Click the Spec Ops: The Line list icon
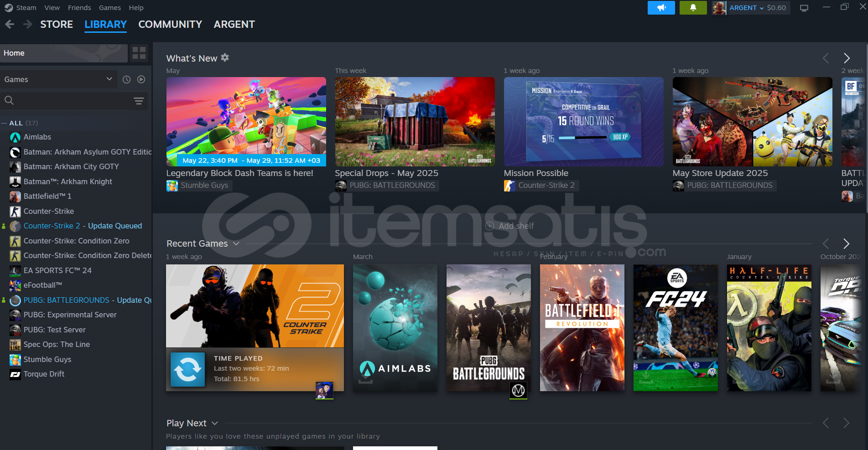This screenshot has width=868, height=450. (15, 345)
